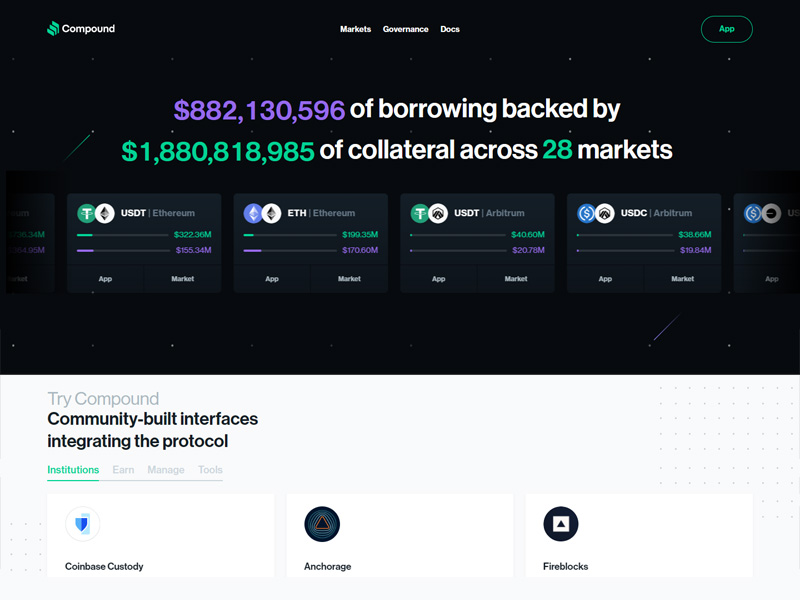Image resolution: width=800 pixels, height=600 pixels.
Task: Click the Fireblocks logo icon
Action: (561, 524)
